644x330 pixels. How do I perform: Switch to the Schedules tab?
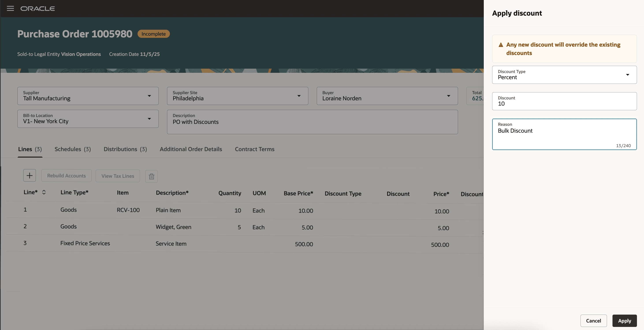73,149
